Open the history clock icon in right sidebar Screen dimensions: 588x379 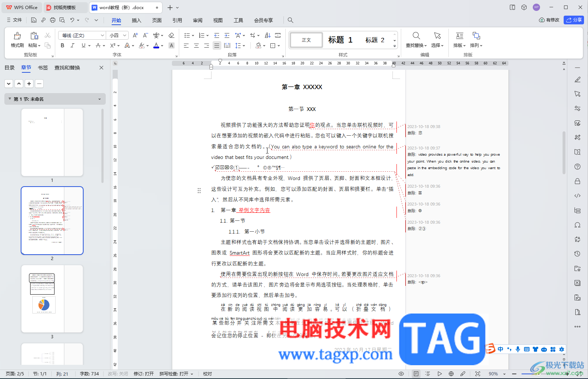(577, 254)
